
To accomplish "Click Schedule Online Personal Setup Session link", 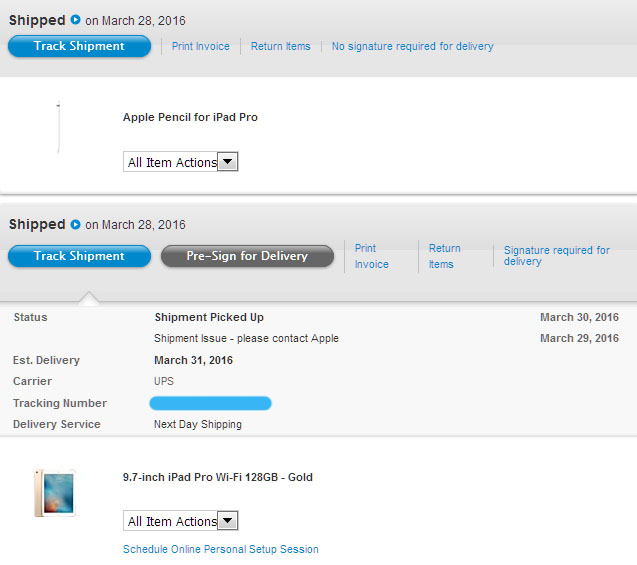I will 221,549.
